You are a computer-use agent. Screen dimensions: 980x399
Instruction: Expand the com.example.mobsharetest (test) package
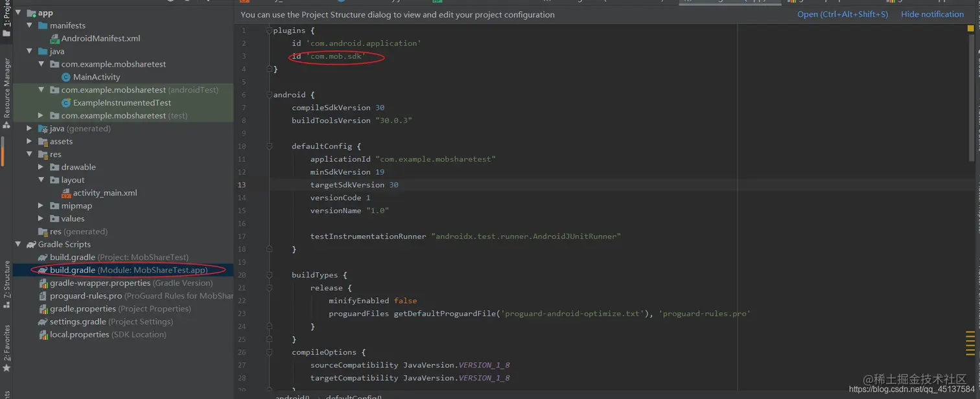tap(41, 115)
